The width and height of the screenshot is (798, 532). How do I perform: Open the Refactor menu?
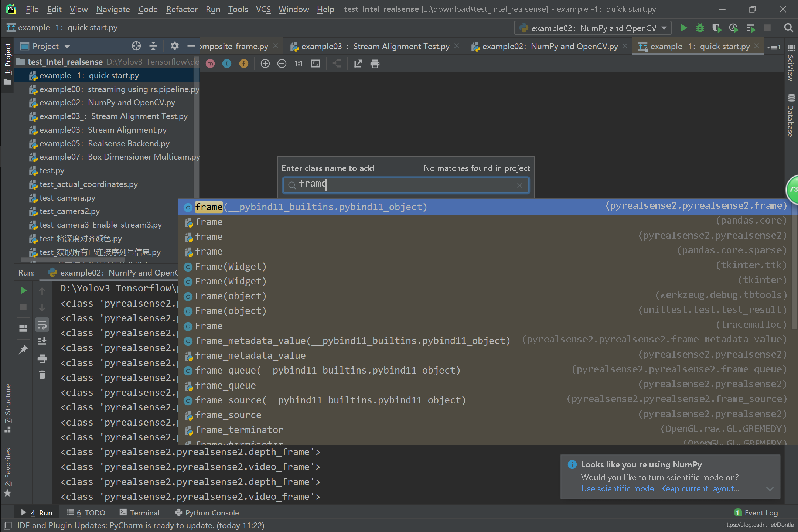click(x=181, y=9)
